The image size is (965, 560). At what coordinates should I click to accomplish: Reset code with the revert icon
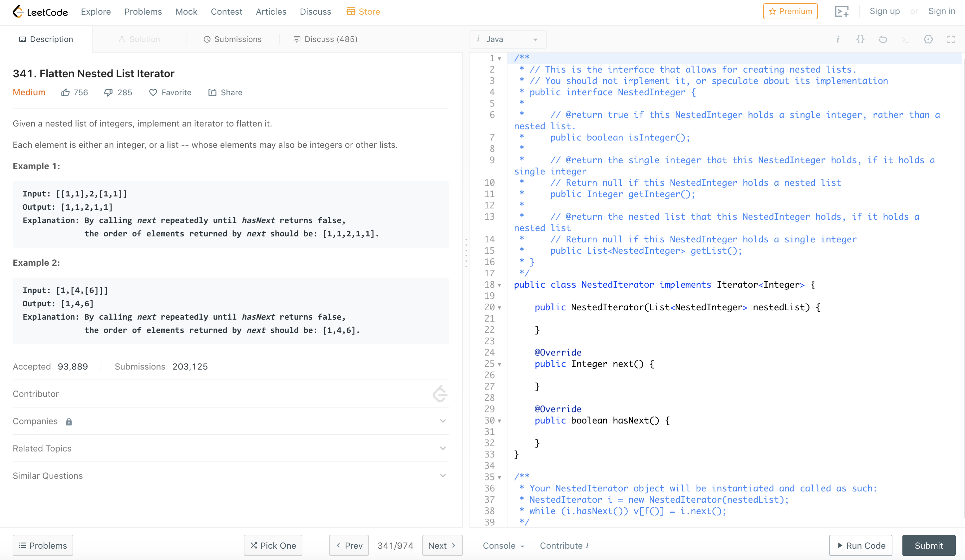pos(883,39)
